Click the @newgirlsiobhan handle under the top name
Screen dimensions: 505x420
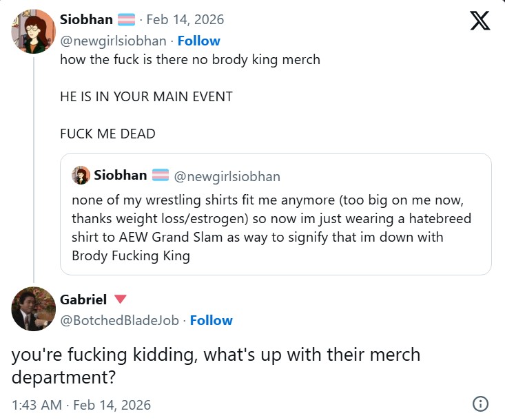point(113,41)
